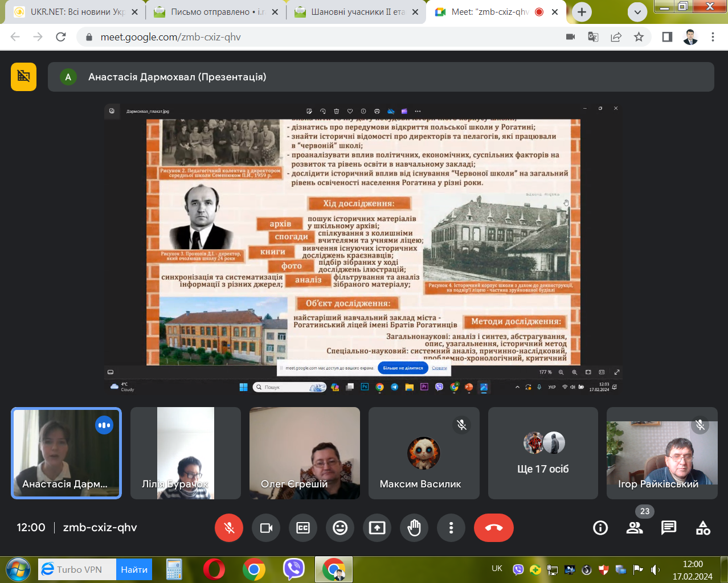The image size is (728, 583).
Task: Open more options three-dot menu
Action: click(x=451, y=528)
